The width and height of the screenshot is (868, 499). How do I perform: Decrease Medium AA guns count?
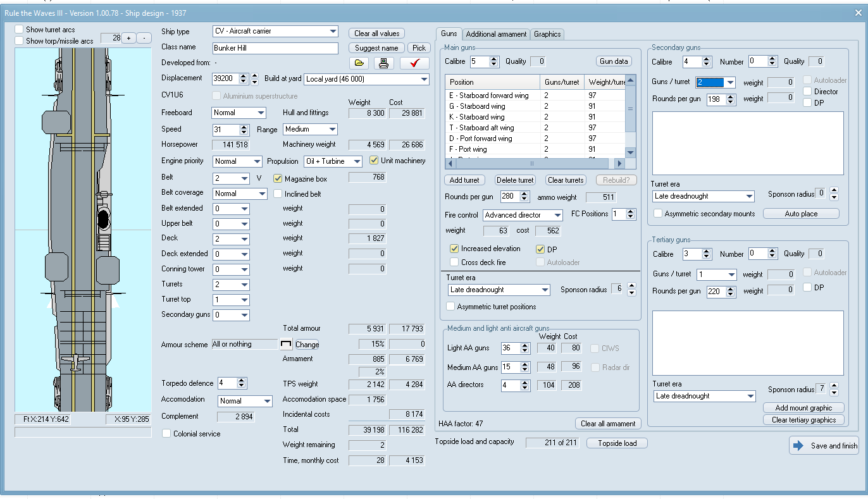tap(524, 370)
